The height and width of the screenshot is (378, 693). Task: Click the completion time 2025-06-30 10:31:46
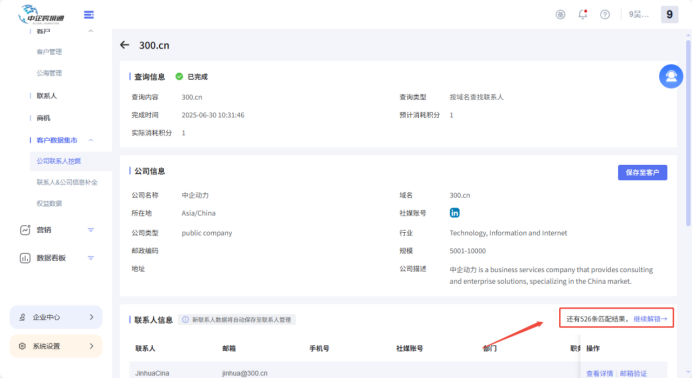(213, 115)
